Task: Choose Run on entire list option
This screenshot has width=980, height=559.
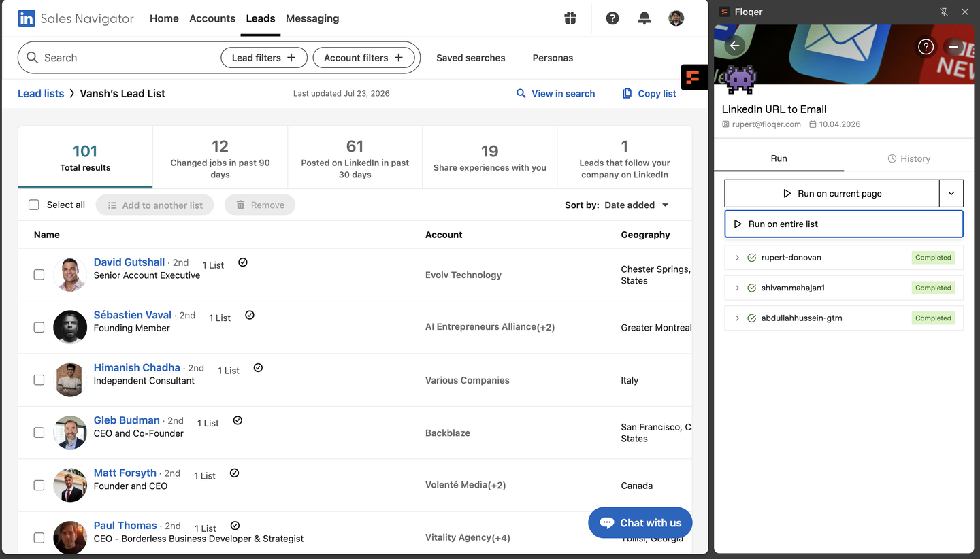Action: 844,224
